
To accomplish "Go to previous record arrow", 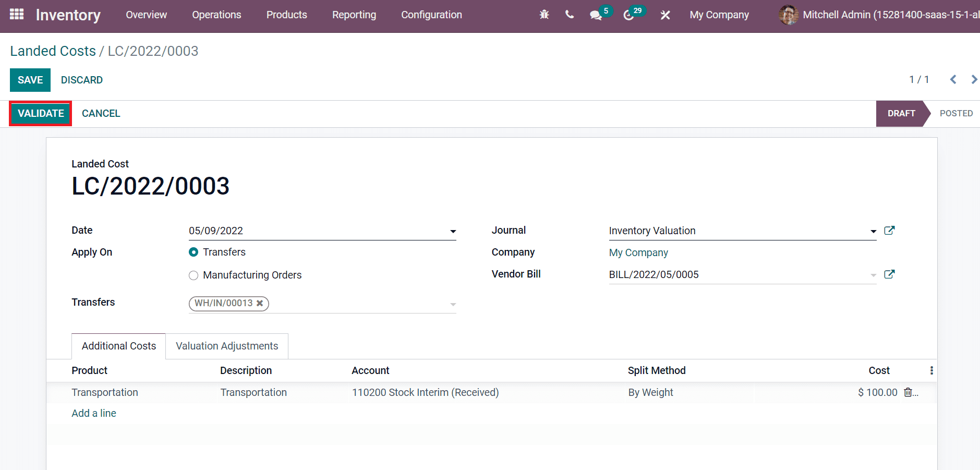I will pyautogui.click(x=953, y=79).
